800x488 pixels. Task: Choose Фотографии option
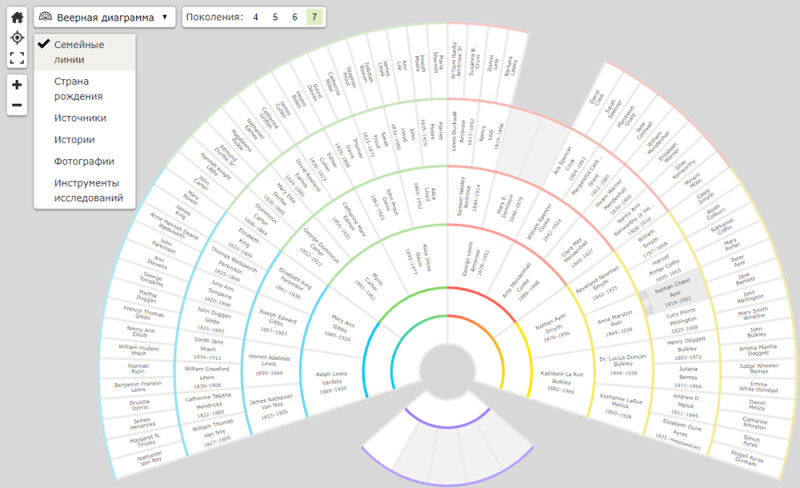[85, 161]
